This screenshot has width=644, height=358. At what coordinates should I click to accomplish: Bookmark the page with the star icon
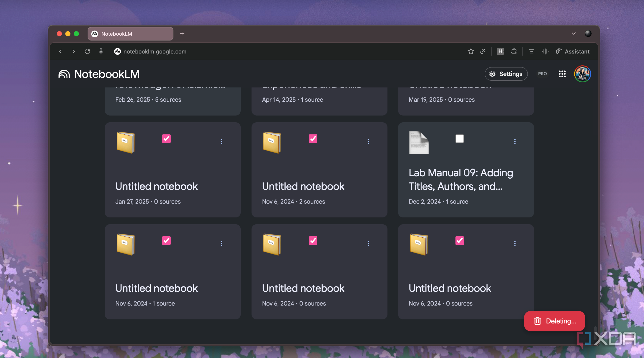coord(471,51)
